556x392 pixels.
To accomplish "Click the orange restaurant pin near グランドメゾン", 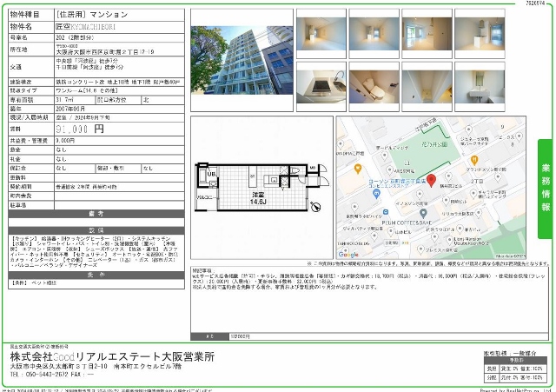I will (474, 160).
